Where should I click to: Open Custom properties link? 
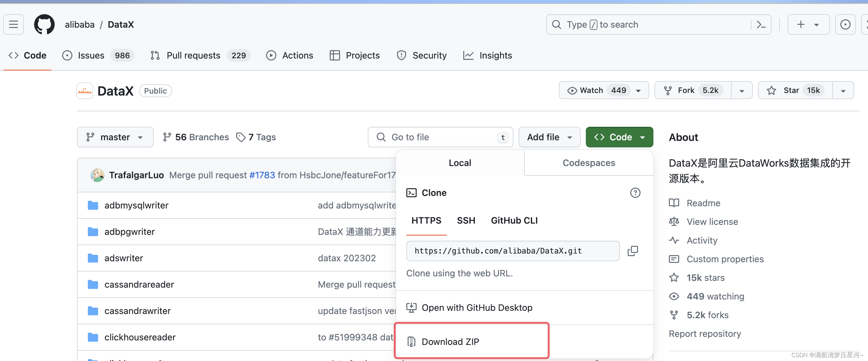[725, 259]
